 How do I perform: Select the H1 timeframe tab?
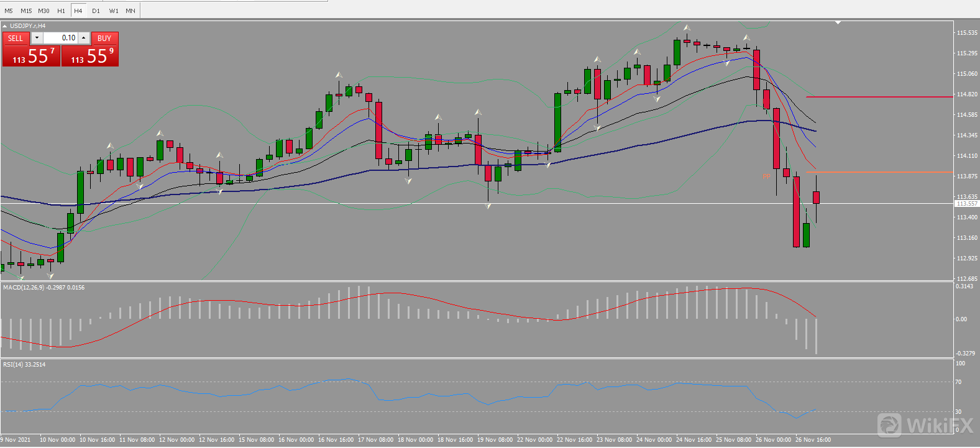[61, 11]
